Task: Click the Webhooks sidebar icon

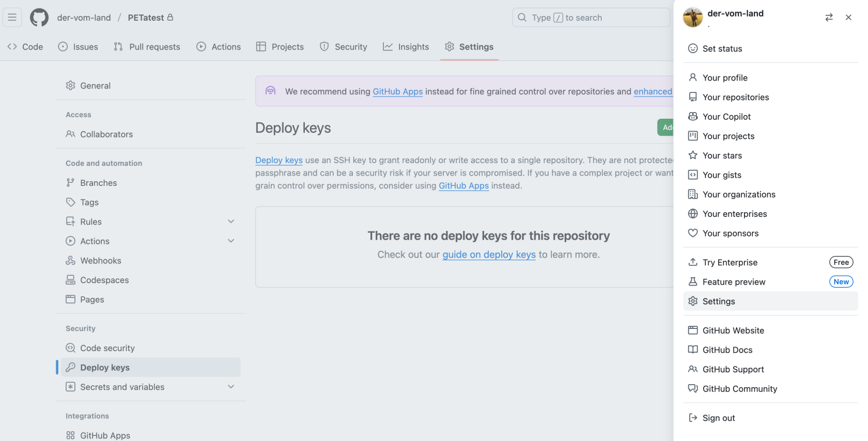Action: click(70, 261)
